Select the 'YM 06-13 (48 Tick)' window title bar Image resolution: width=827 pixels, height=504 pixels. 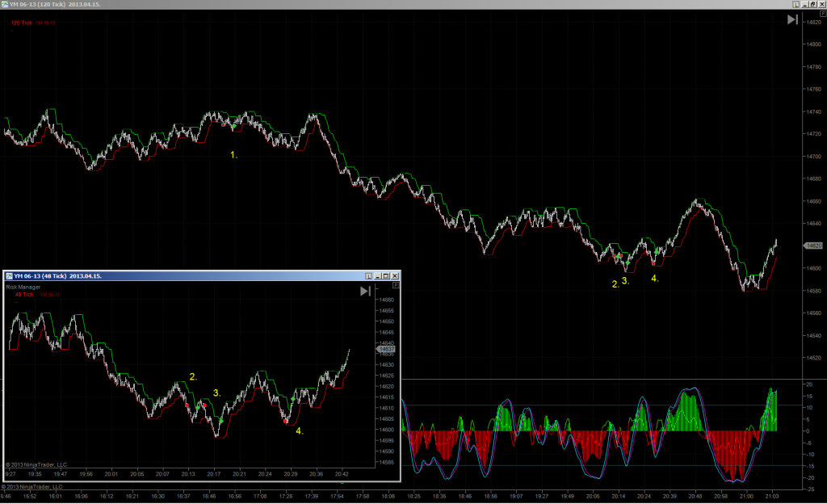point(202,275)
